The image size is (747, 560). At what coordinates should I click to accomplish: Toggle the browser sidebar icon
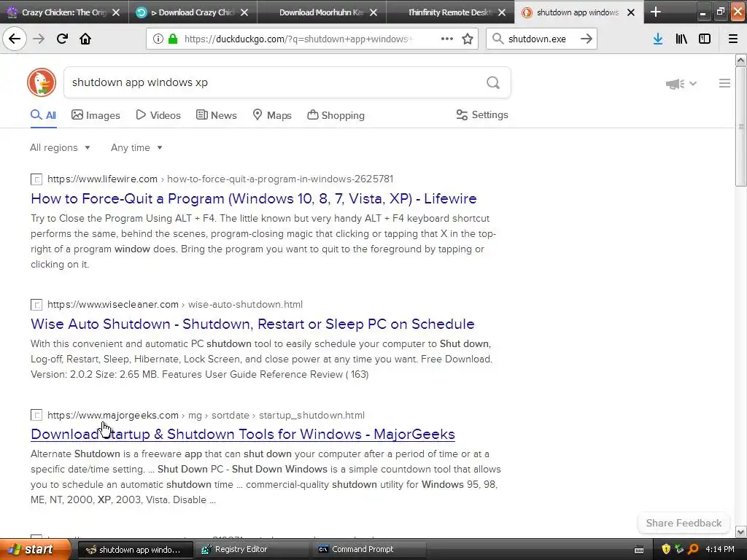pos(705,39)
